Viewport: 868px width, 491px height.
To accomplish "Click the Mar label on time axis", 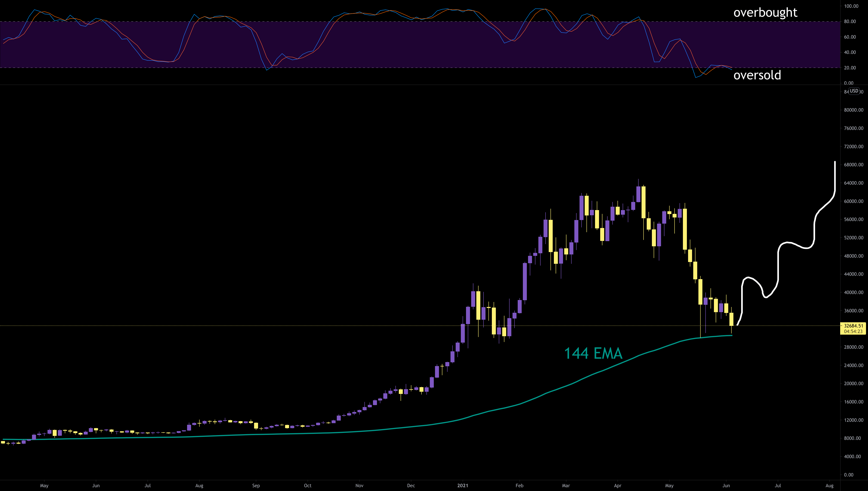I will pyautogui.click(x=566, y=486).
